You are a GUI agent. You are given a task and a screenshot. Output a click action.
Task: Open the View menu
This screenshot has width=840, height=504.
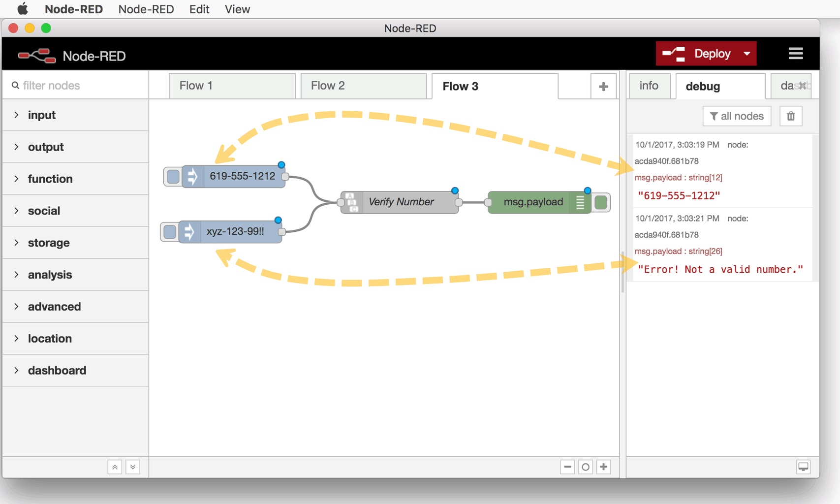click(x=237, y=9)
